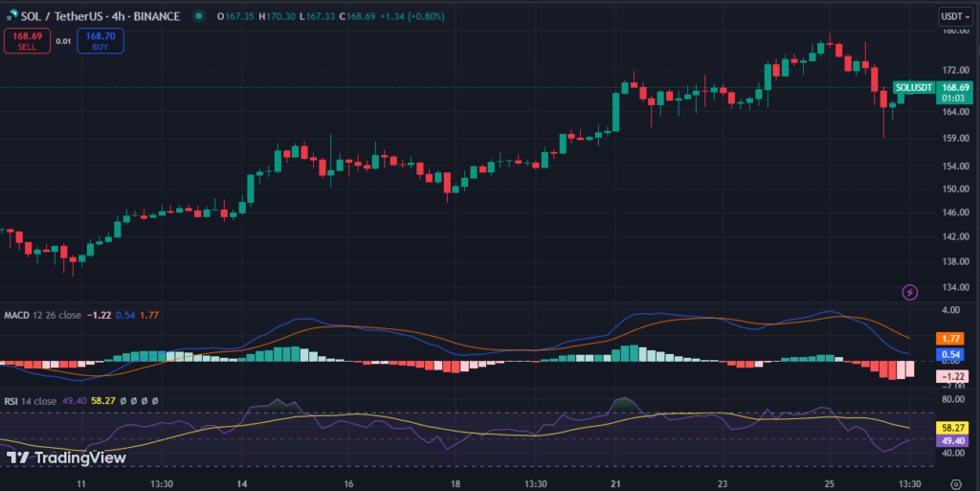Click date 21 on time axis
The width and height of the screenshot is (980, 491).
coord(615,484)
